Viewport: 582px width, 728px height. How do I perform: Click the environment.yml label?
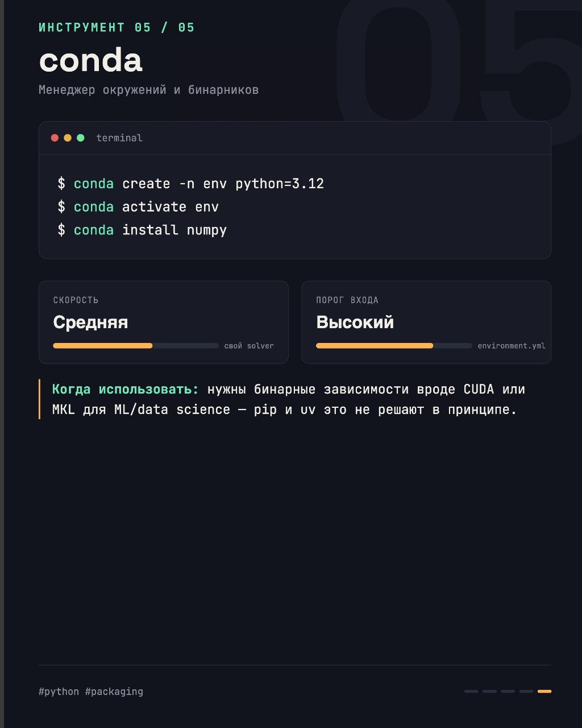[512, 346]
